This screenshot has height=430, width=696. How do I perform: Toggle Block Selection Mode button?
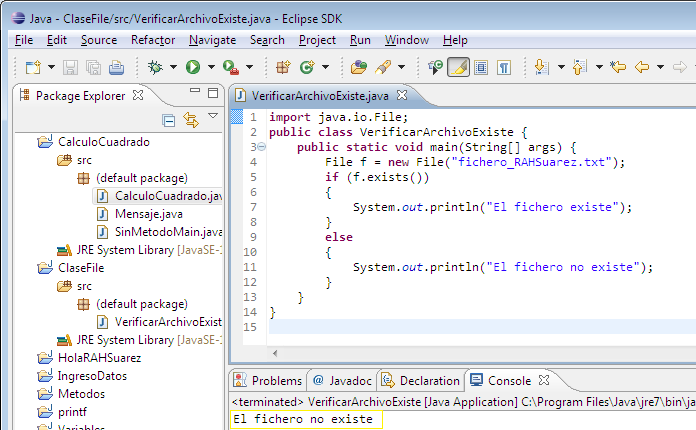[481, 67]
